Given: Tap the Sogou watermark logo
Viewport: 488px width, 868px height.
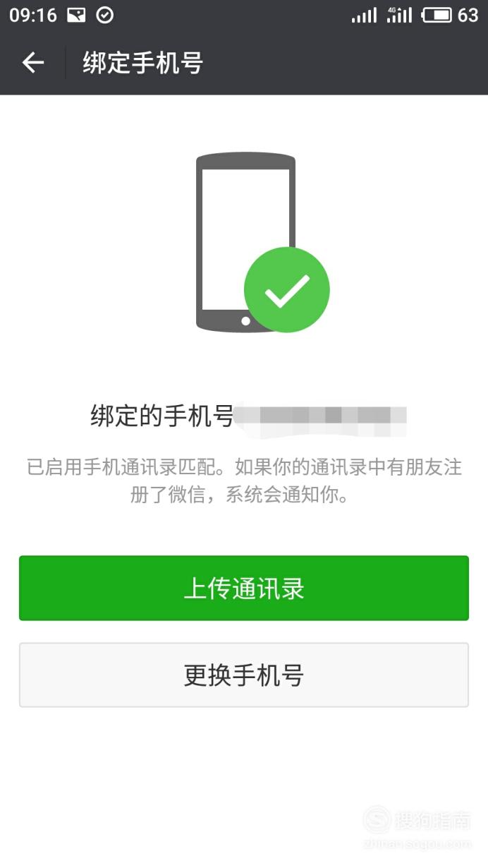Looking at the screenshot, I should coord(377,820).
